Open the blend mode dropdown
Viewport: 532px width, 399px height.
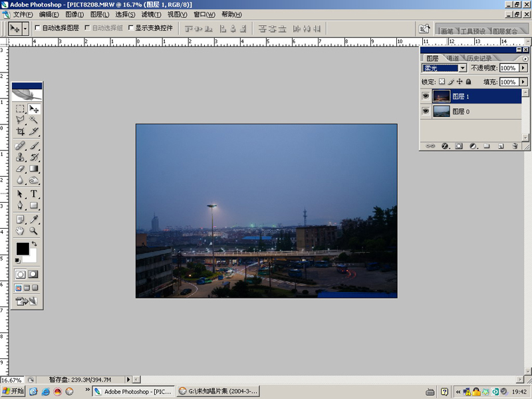coord(462,68)
